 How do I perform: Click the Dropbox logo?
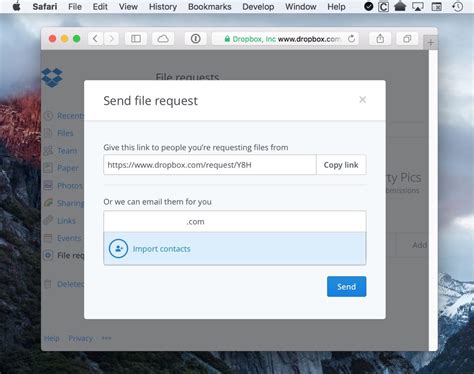point(52,77)
